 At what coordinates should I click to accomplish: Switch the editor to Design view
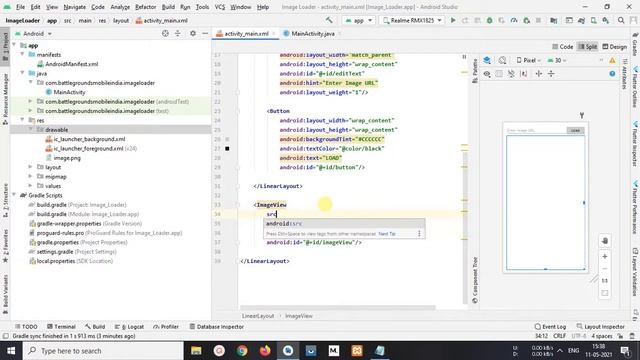click(x=615, y=47)
